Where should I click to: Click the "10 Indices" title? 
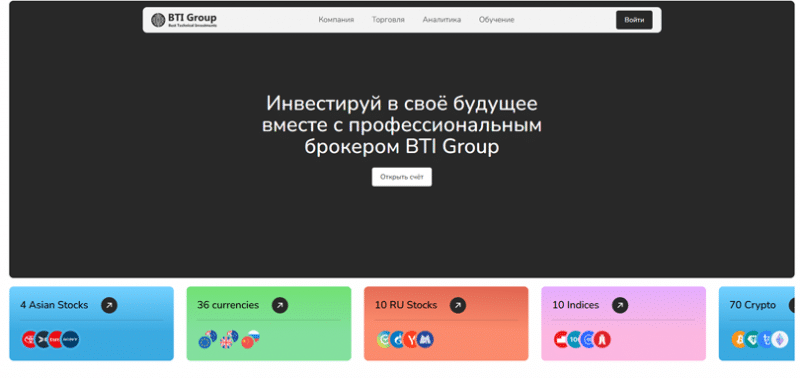[576, 305]
